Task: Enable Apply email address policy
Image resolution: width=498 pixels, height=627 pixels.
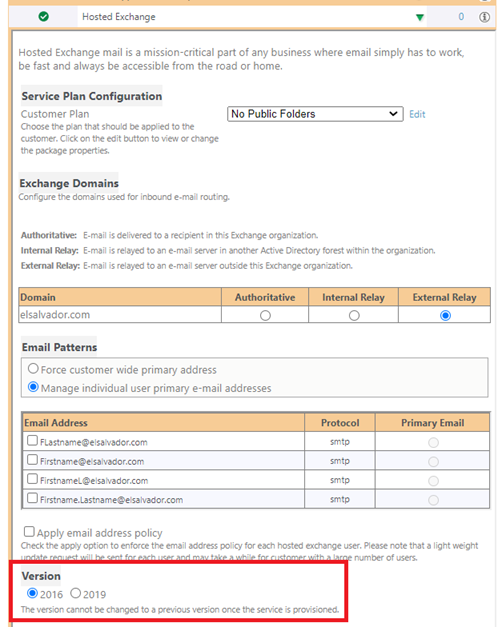Action: click(x=29, y=531)
